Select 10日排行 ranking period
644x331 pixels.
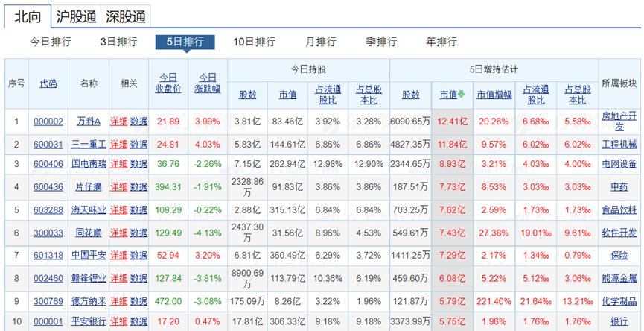[254, 42]
